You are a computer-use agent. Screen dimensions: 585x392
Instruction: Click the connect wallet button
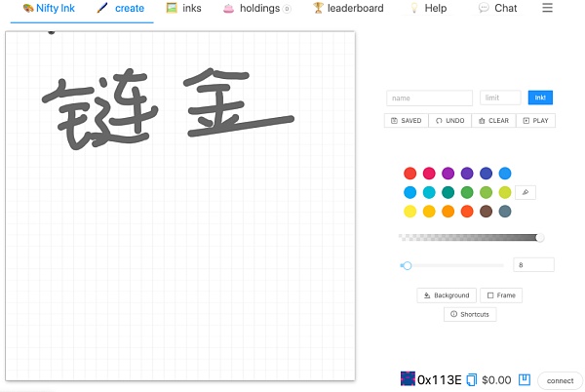(x=560, y=380)
